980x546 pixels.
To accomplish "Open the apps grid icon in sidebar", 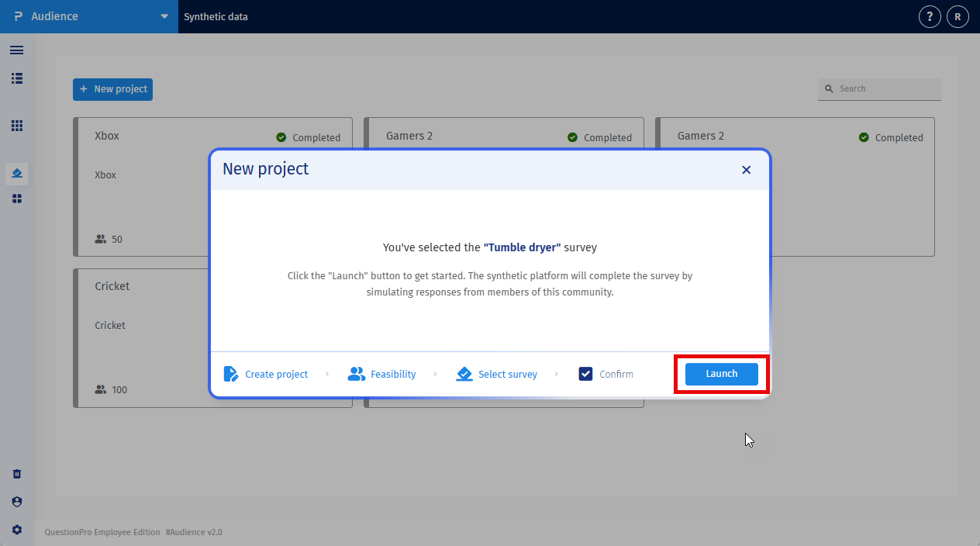I will (x=16, y=126).
